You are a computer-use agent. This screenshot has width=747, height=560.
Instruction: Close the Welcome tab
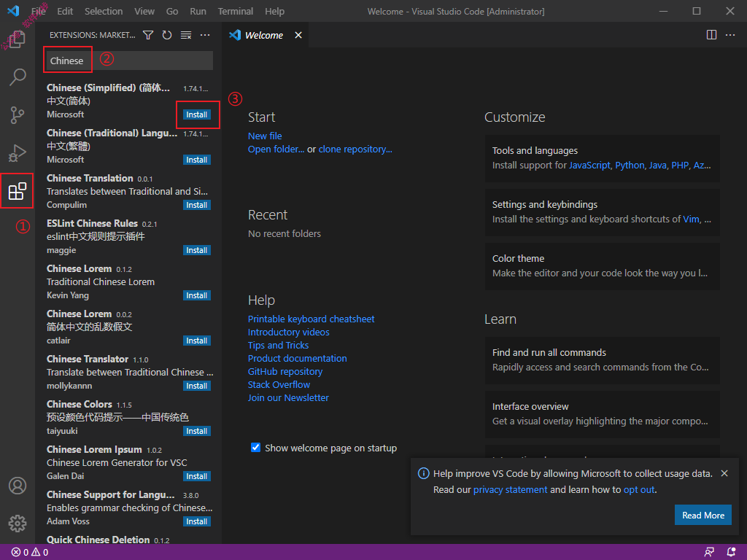point(298,35)
